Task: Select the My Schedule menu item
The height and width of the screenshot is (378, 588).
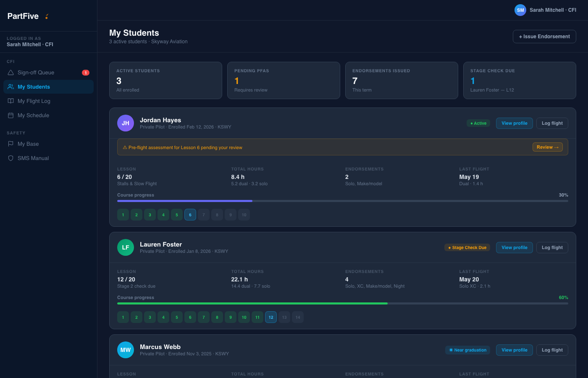Action: tap(48, 115)
